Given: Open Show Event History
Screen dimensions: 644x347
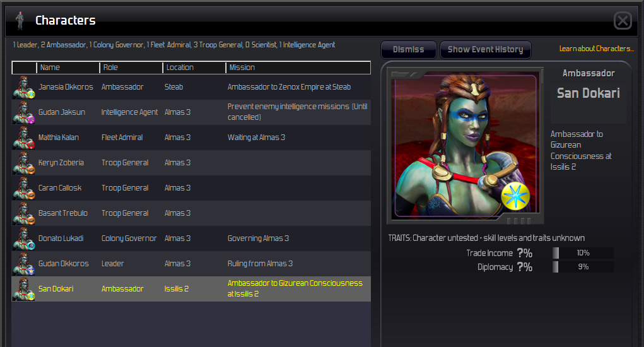Looking at the screenshot, I should click(x=485, y=50).
